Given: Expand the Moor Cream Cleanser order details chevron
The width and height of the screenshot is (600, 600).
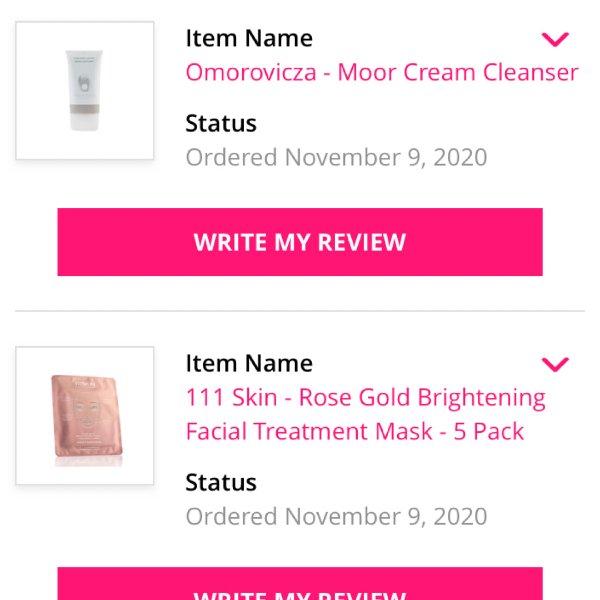Looking at the screenshot, I should (555, 39).
